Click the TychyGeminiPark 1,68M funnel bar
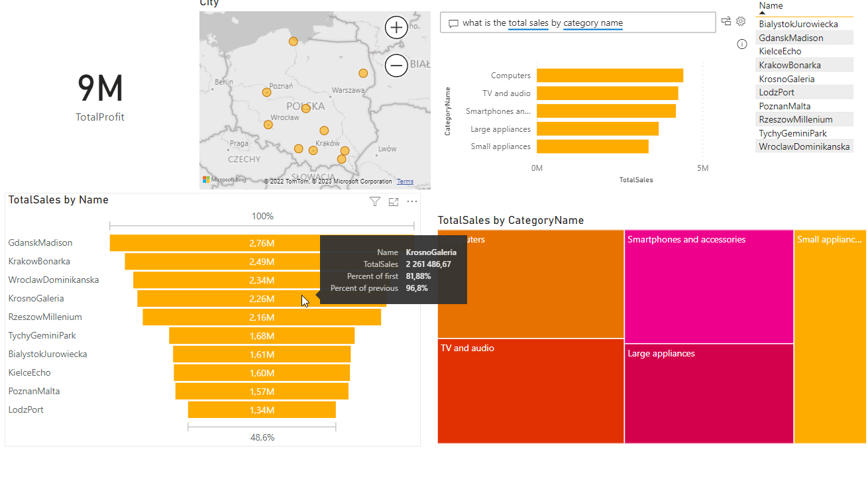Viewport: 868px width, 481px height. pyautogui.click(x=262, y=336)
